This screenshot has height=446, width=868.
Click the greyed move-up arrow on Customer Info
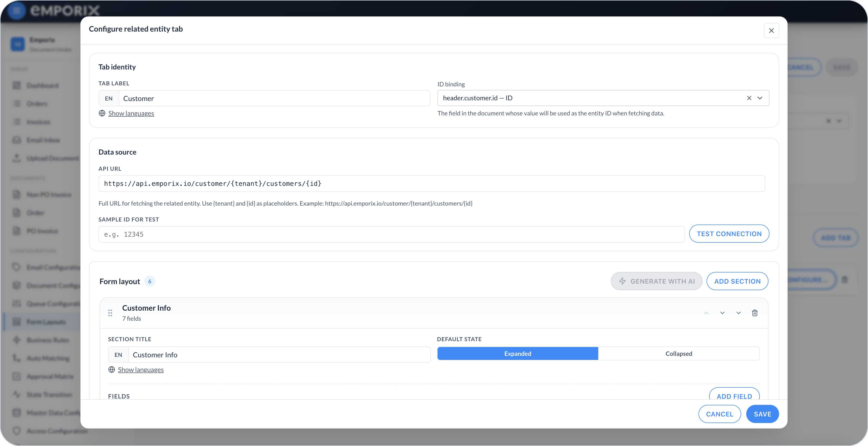click(x=706, y=313)
